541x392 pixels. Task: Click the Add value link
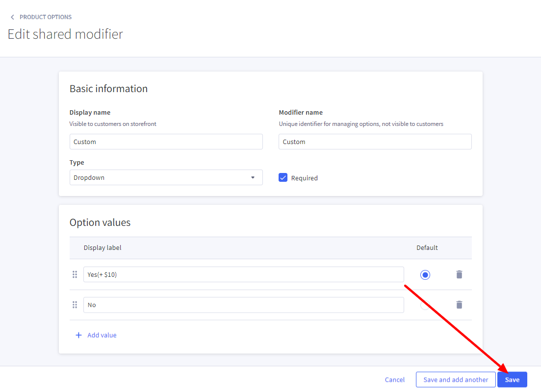(x=102, y=335)
